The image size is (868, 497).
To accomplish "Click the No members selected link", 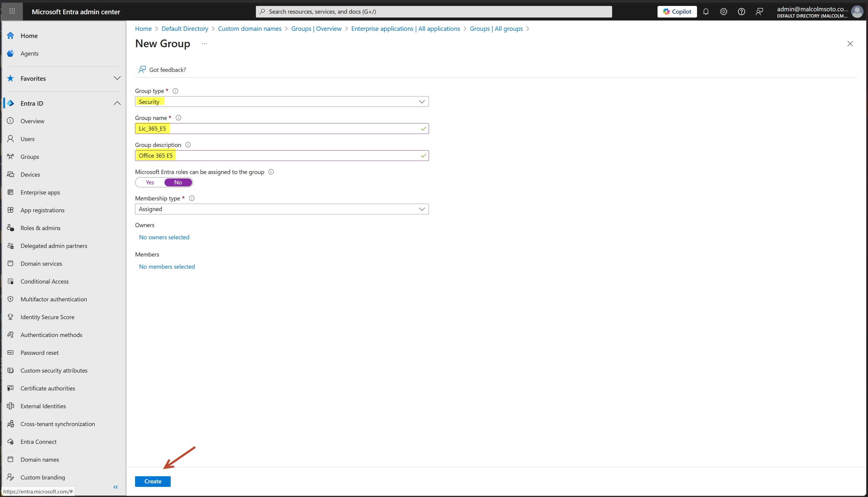I will 167,267.
